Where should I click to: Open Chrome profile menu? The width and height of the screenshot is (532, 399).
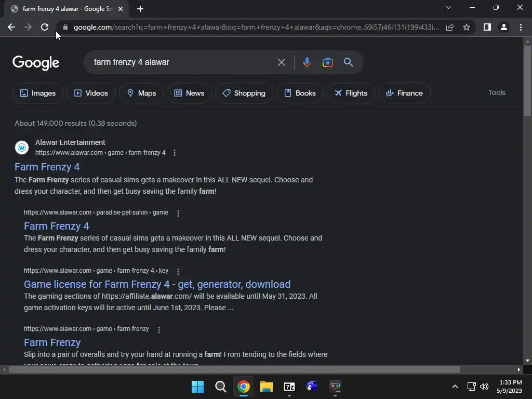tap(504, 27)
